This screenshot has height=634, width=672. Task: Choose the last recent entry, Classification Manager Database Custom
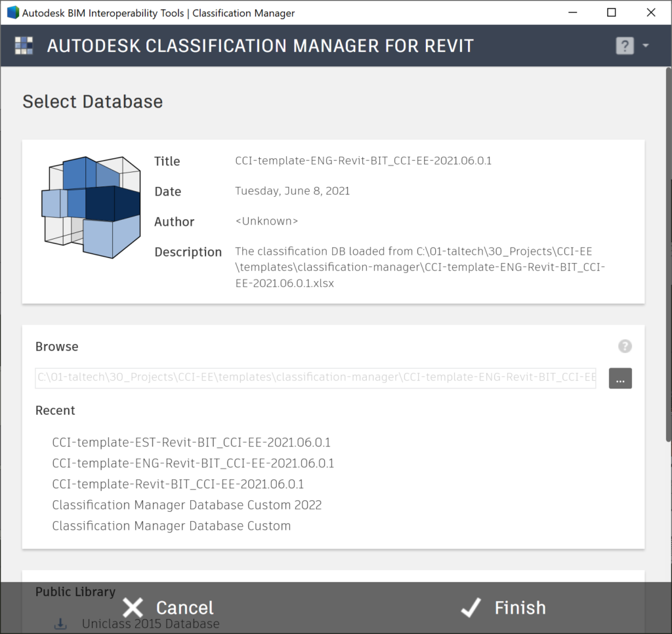coord(171,526)
